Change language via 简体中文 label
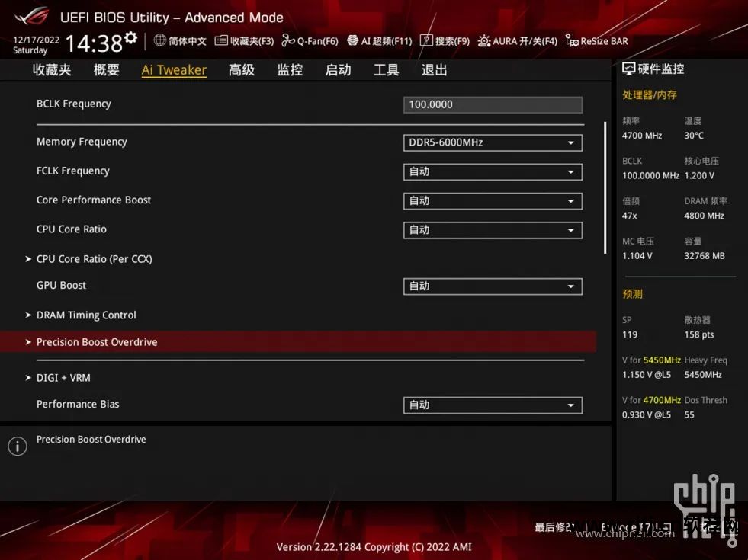Image resolution: width=748 pixels, height=560 pixels. tap(188, 41)
